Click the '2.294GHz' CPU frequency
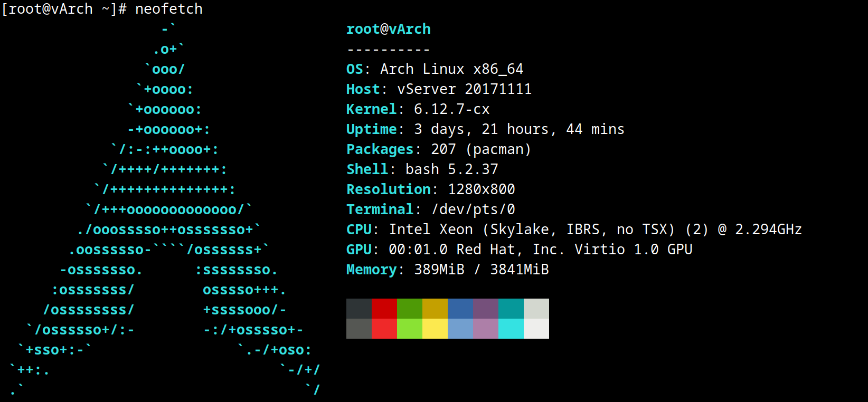 pyautogui.click(x=769, y=229)
